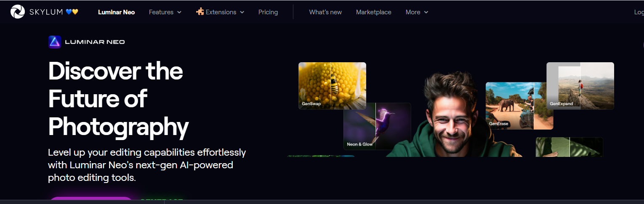The image size is (644, 204).
Task: Click the 'Discover the Future of Photography' heading
Action: [x=118, y=99]
